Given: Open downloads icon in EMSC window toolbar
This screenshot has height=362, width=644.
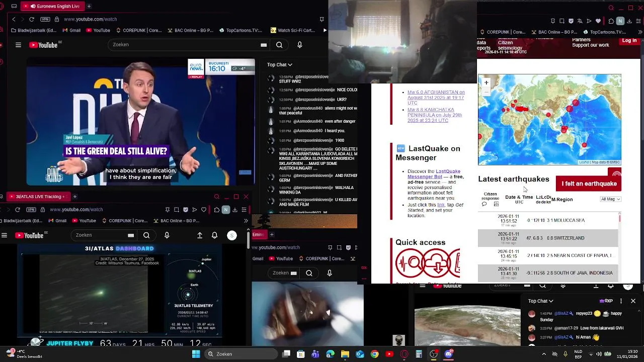Looking at the screenshot, I should point(629,21).
